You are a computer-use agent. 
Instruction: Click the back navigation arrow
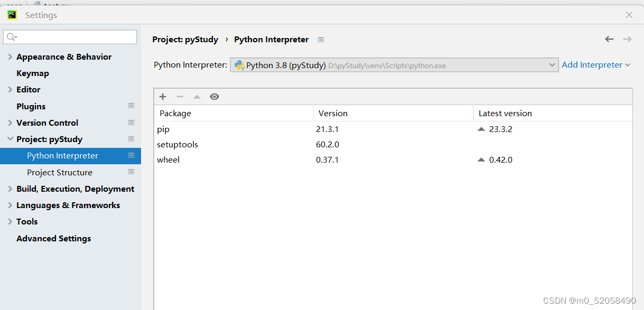click(x=609, y=39)
